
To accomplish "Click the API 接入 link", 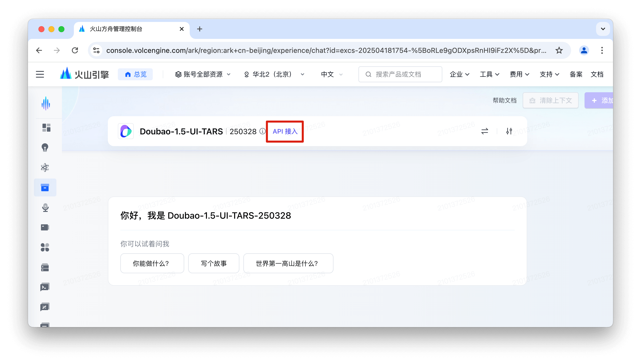I will coord(285,131).
